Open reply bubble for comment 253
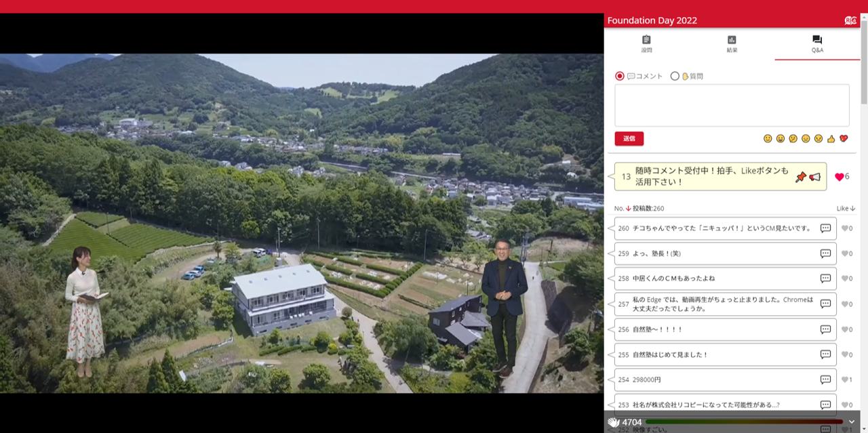 [825, 405]
